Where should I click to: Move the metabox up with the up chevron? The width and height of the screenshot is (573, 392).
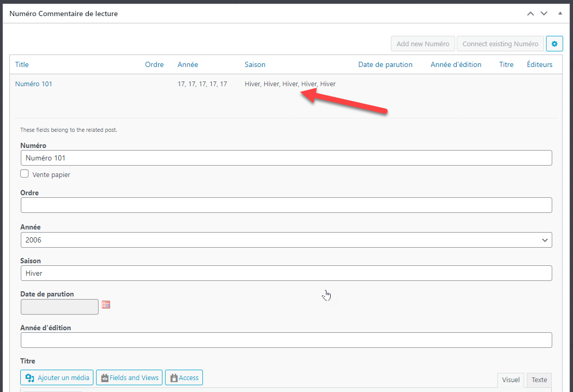[x=530, y=13]
